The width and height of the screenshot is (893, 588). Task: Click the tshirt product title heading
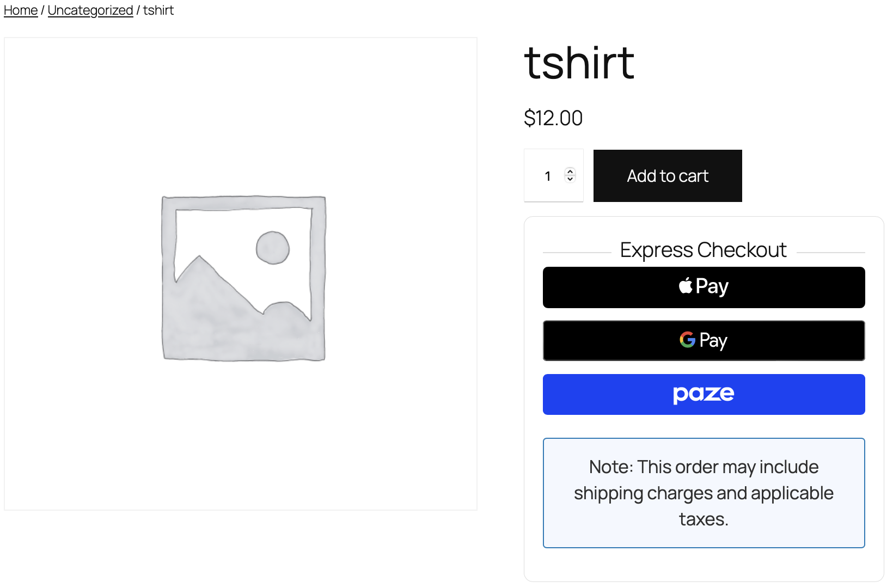(579, 63)
